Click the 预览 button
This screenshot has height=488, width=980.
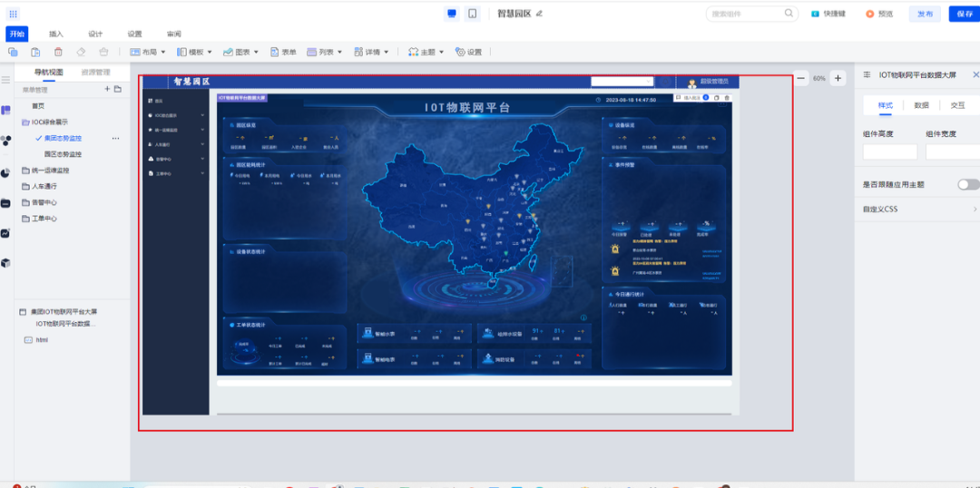879,14
